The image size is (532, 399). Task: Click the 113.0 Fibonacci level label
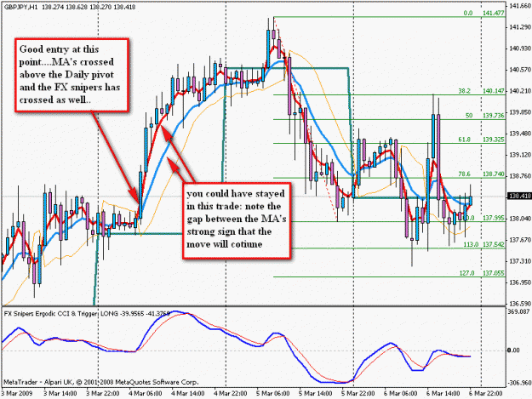(x=471, y=244)
